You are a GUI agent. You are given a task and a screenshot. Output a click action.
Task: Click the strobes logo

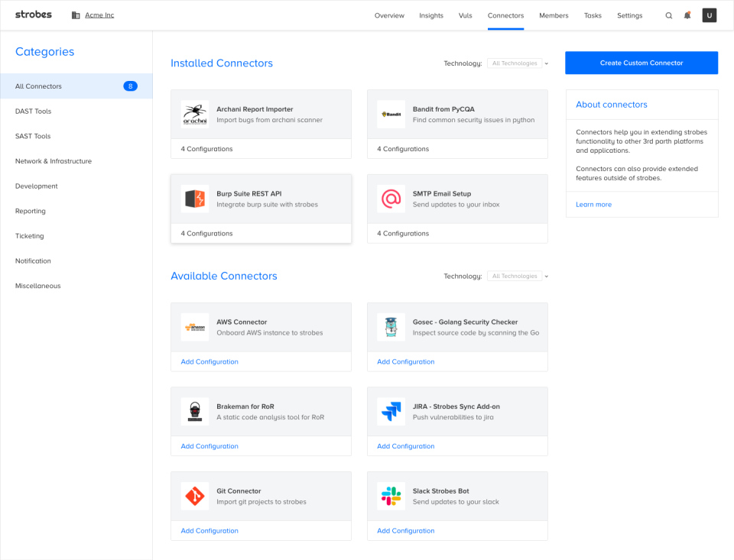tap(33, 15)
